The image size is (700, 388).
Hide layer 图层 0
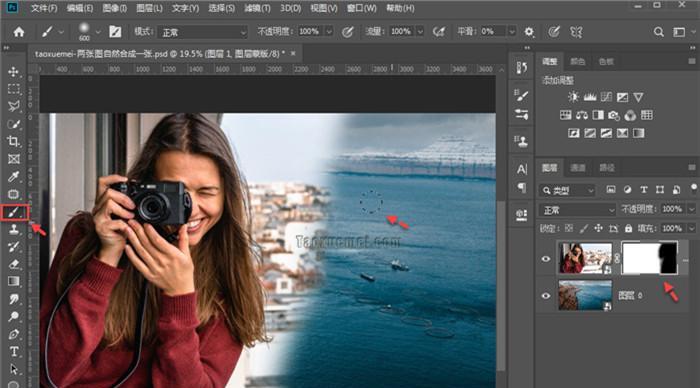pyautogui.click(x=546, y=296)
